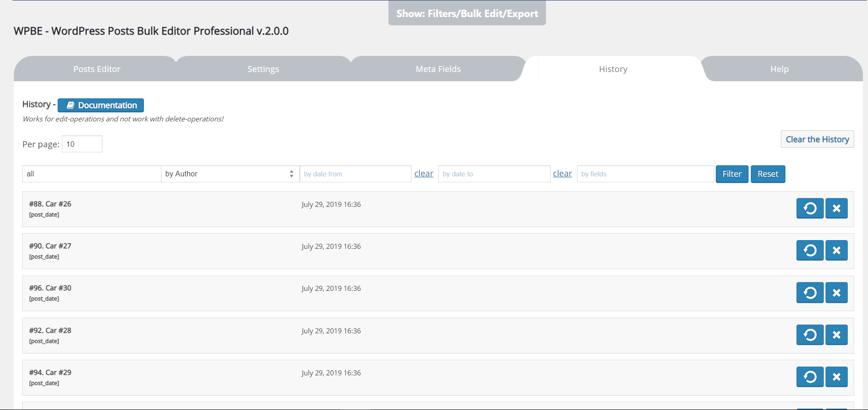The image size is (868, 410).
Task: Go to the Meta Fields tab
Action: click(438, 69)
